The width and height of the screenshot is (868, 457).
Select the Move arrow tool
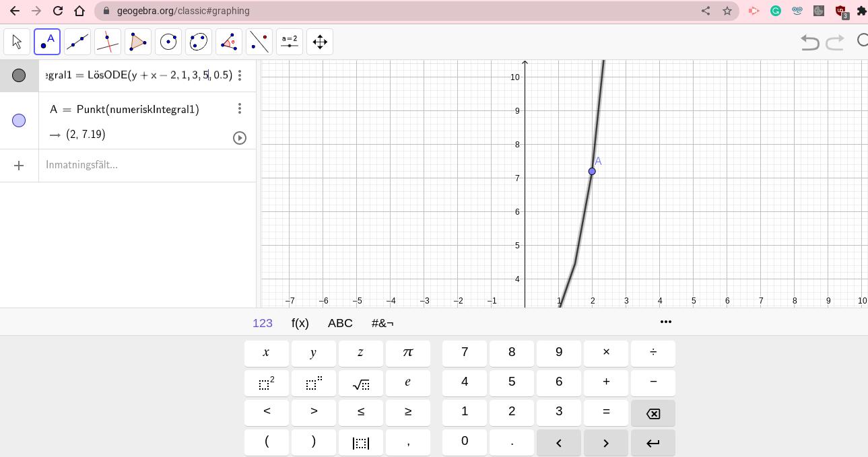coord(17,42)
